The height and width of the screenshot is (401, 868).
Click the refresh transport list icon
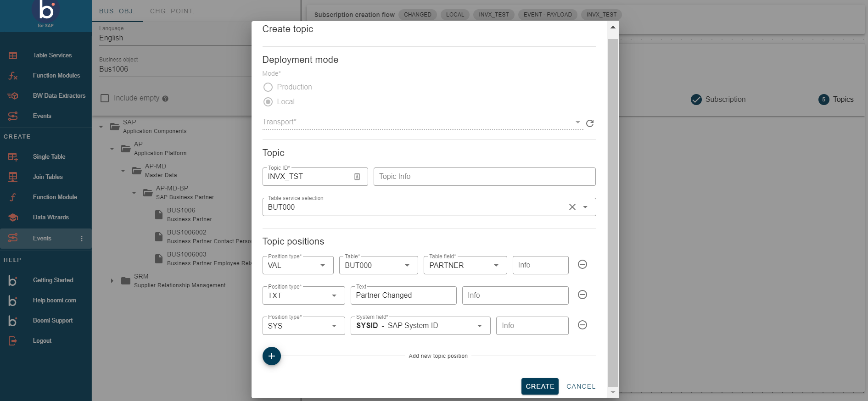tap(590, 123)
